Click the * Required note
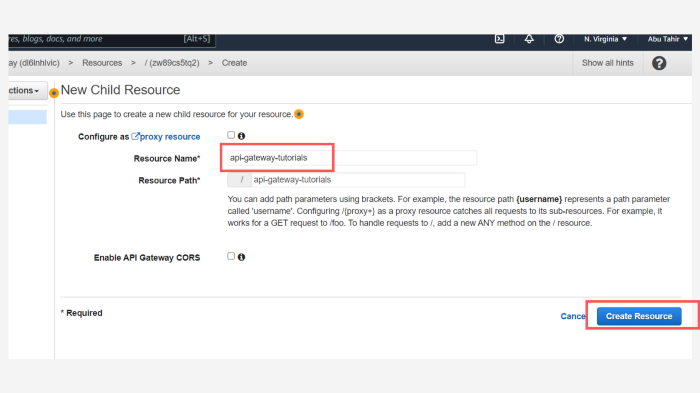This screenshot has height=393, width=700. (82, 313)
